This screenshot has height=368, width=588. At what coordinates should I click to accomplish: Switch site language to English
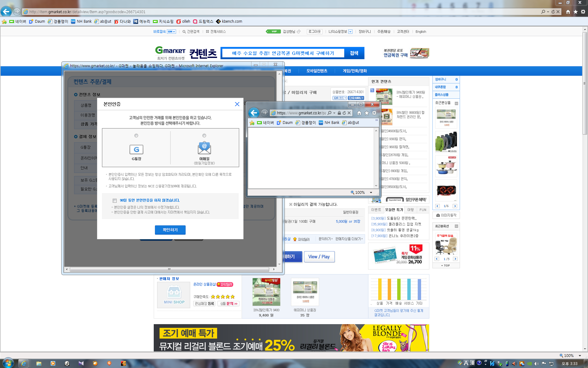(421, 32)
